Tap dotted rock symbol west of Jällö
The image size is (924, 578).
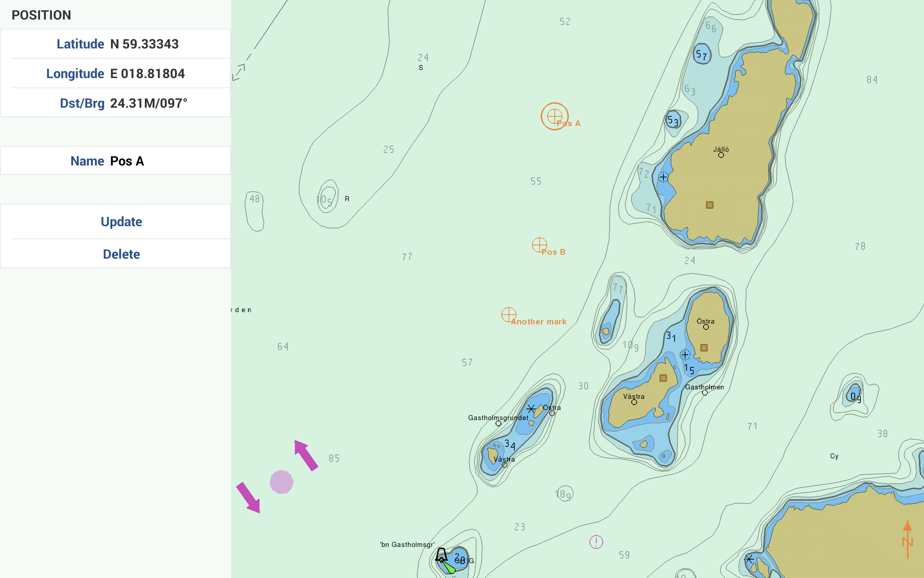[663, 177]
